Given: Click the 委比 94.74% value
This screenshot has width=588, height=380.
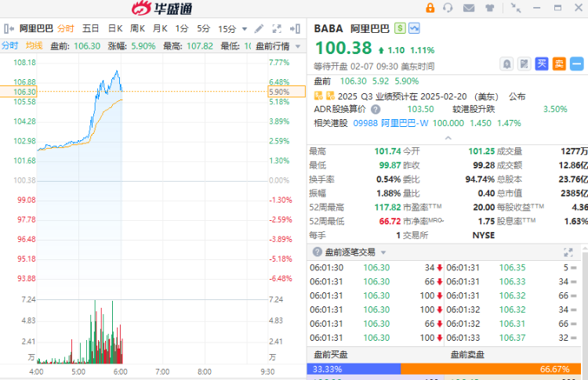Looking at the screenshot, I should pos(480,179).
